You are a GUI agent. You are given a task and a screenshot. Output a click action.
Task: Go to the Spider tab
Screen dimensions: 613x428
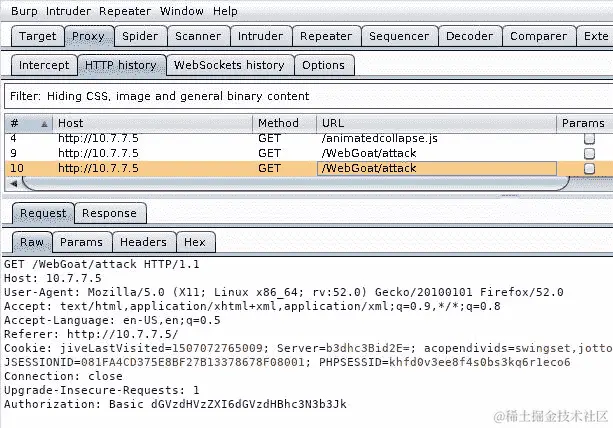point(140,36)
